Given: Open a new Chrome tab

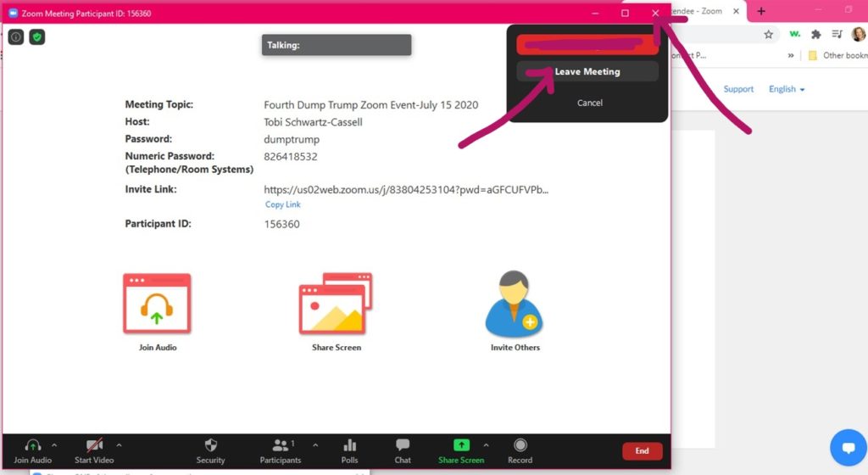Looking at the screenshot, I should click(761, 11).
